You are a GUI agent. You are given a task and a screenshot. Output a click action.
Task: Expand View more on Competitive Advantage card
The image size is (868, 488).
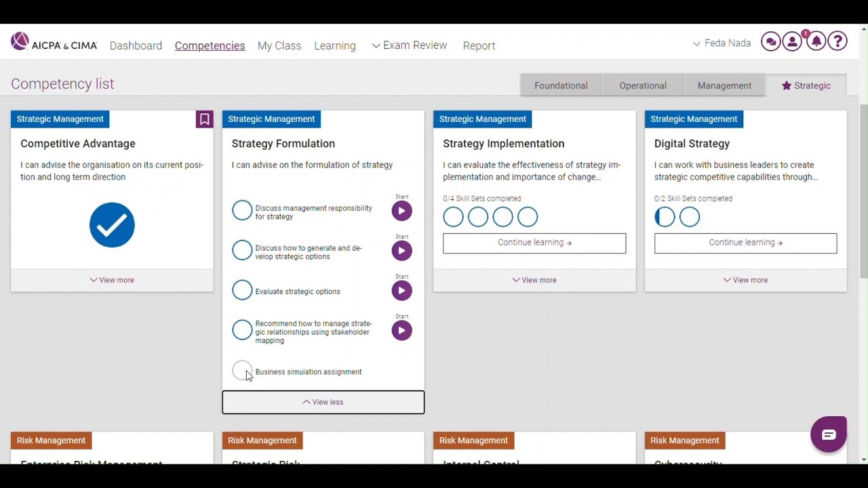(112, 280)
